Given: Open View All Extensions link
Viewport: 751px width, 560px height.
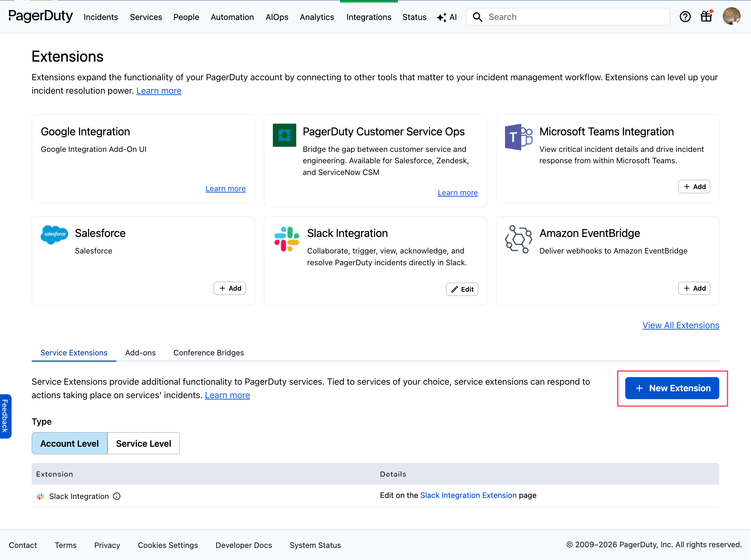Looking at the screenshot, I should point(680,325).
